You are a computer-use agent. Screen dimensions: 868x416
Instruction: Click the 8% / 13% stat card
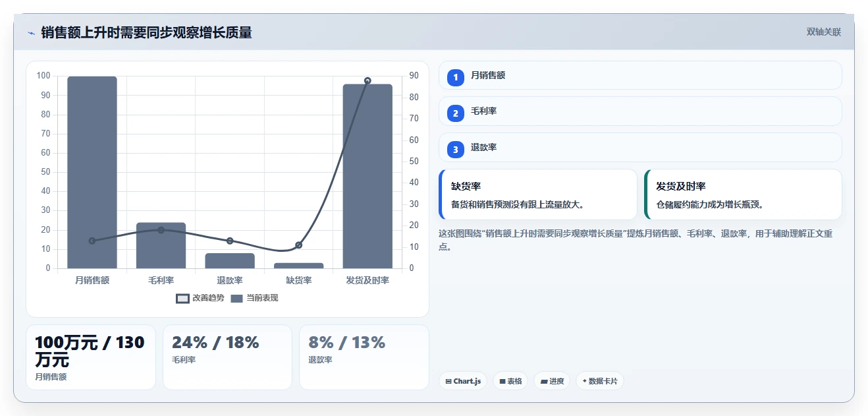pyautogui.click(x=364, y=357)
